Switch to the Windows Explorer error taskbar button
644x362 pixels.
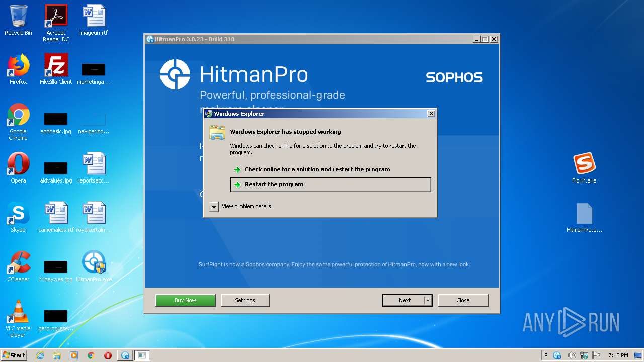pyautogui.click(x=142, y=355)
